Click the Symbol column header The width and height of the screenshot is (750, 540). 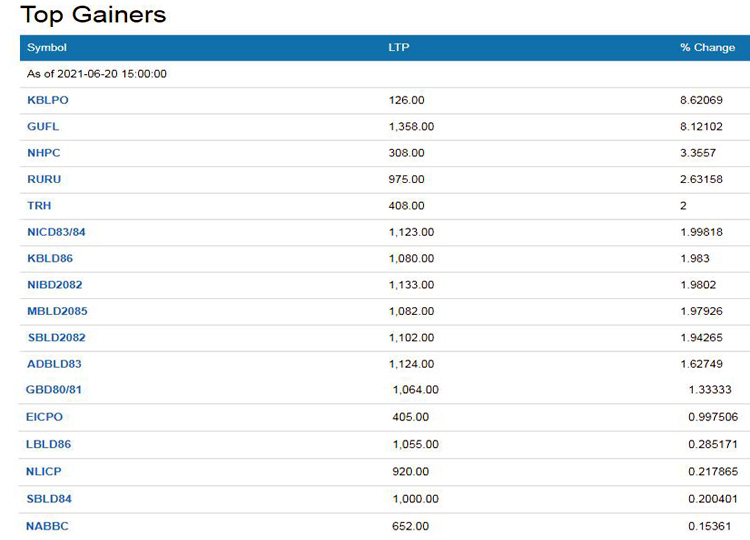click(x=47, y=48)
